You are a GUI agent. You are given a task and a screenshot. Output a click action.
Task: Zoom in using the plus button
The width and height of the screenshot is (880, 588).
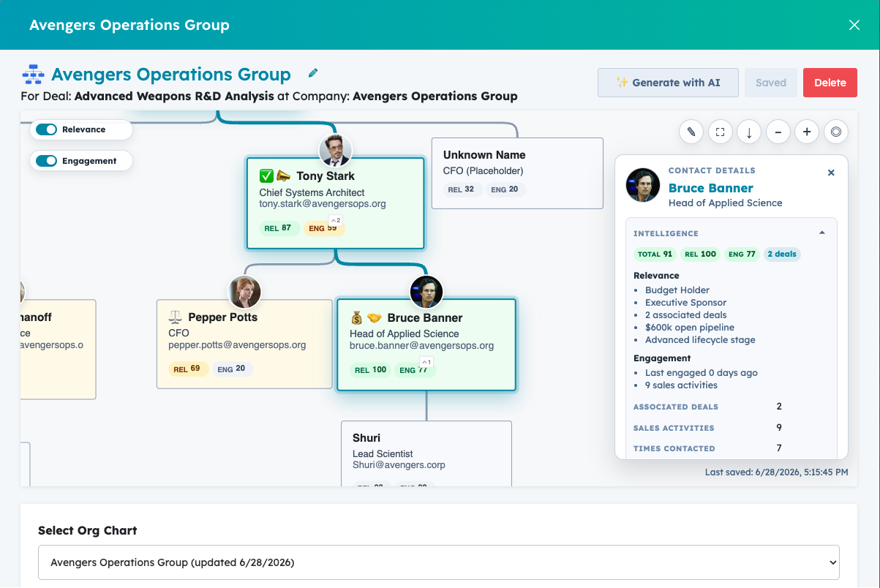click(x=807, y=132)
